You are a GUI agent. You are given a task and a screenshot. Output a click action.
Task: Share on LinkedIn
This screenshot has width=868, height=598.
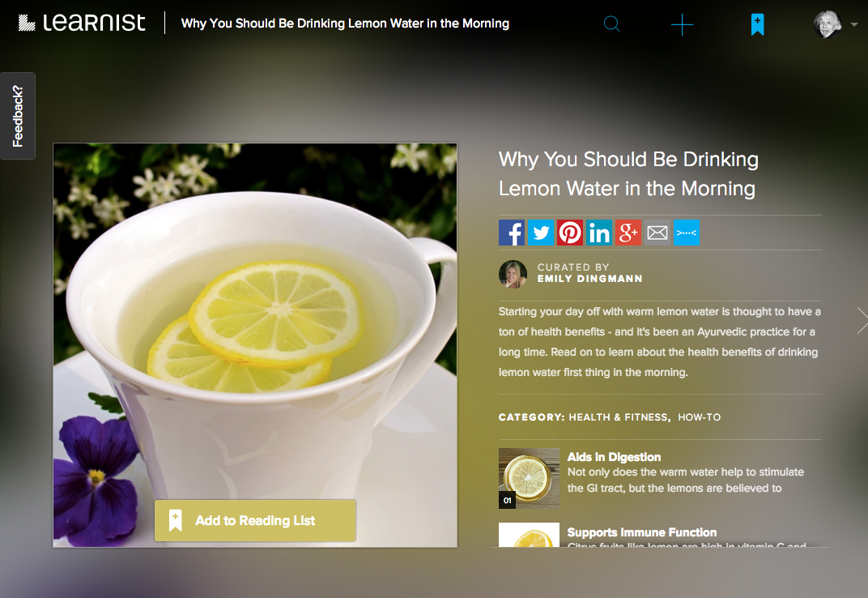(x=599, y=233)
